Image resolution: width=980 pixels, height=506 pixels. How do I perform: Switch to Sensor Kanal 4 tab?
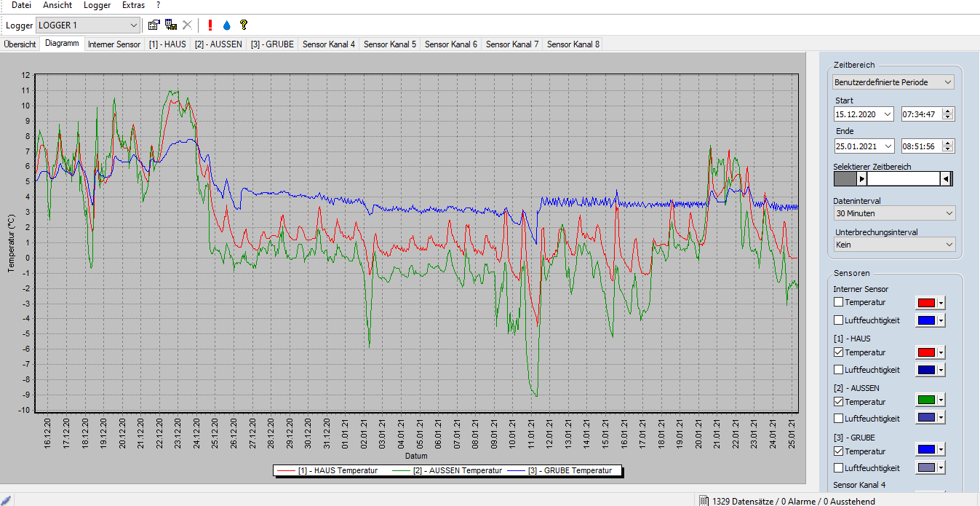(329, 44)
